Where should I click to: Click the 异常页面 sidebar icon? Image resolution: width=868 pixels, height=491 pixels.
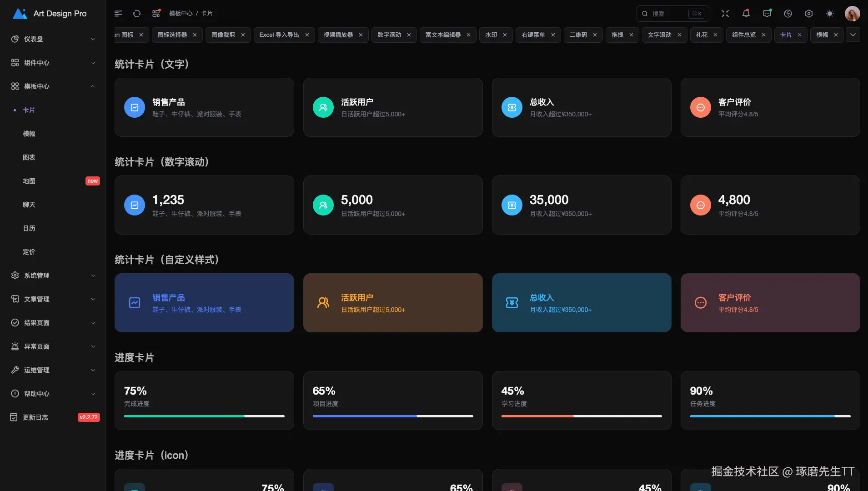pos(15,346)
